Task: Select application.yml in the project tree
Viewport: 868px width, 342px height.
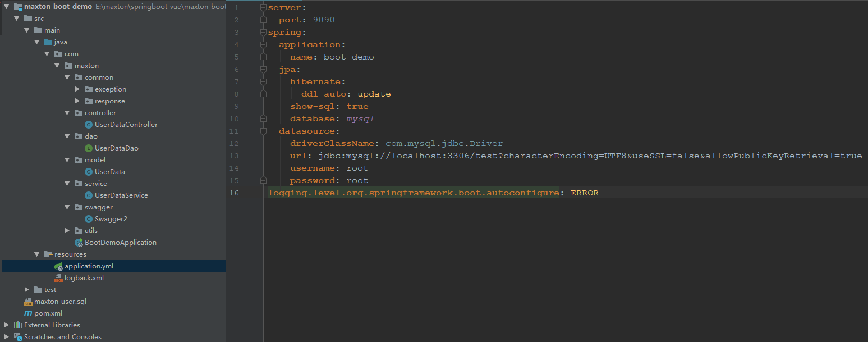Action: [x=89, y=266]
